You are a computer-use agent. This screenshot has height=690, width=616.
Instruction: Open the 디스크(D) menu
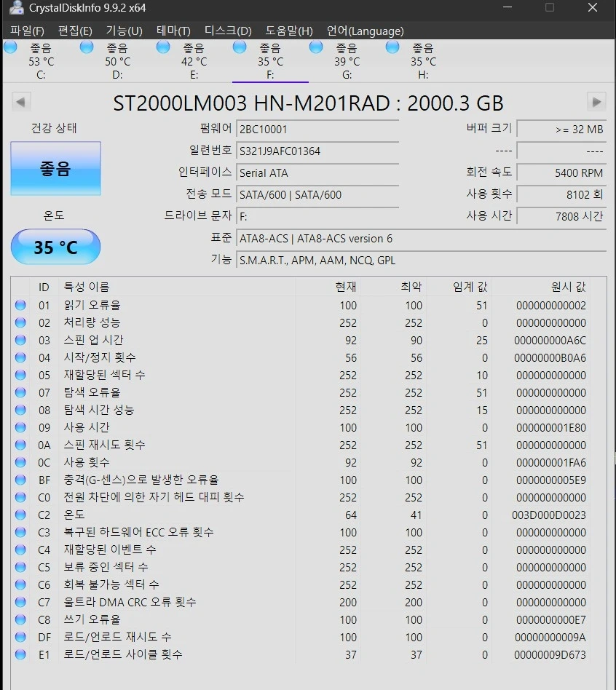click(228, 31)
